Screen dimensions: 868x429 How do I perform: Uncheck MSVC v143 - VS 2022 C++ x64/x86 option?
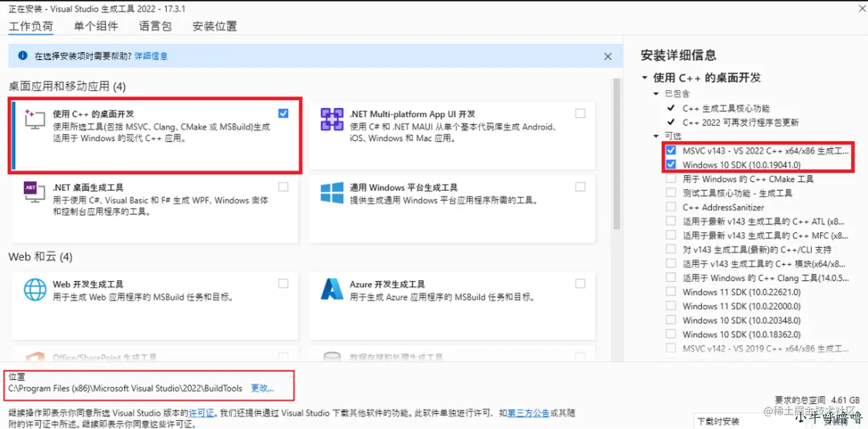671,150
